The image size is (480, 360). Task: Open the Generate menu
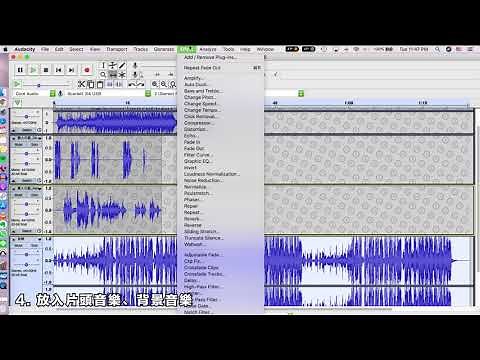tap(164, 49)
